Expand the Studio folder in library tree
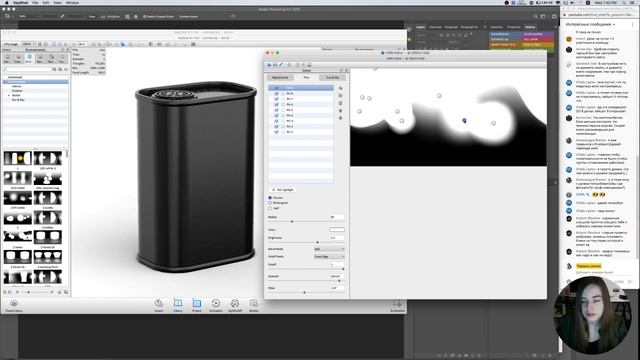This screenshot has height=360, width=640. point(9,95)
